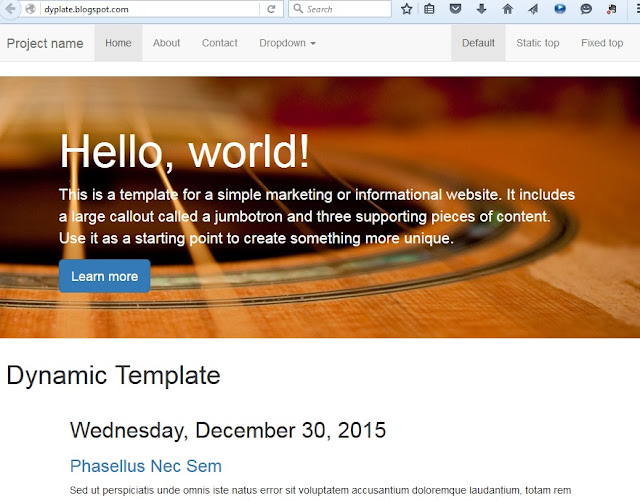Screen dimensions: 640x501
Task: Click the blue play button extension icon
Action: [x=560, y=9]
